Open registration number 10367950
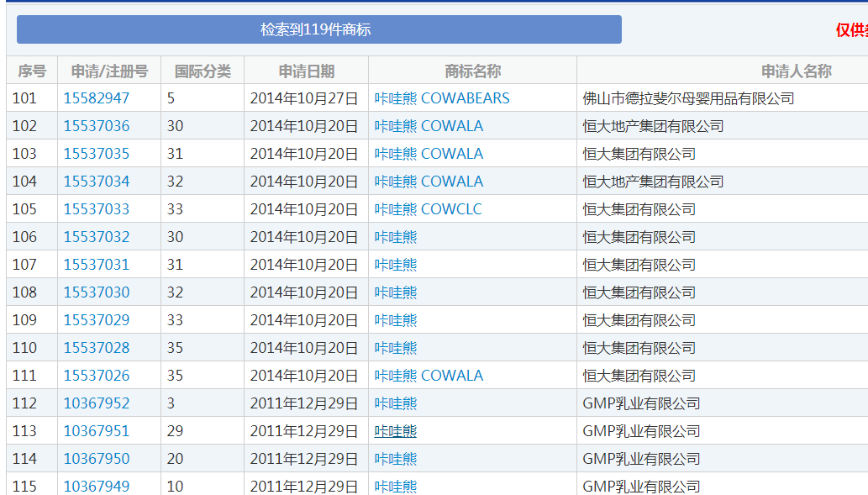868x495 pixels. tap(97, 458)
